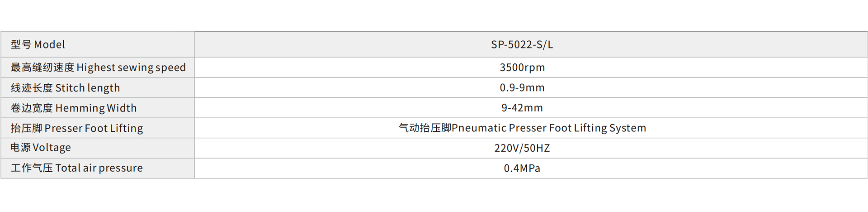Screen dimensions: 868x212
Task: Click the 0.9-9mm stitch length value
Action: pos(522,88)
